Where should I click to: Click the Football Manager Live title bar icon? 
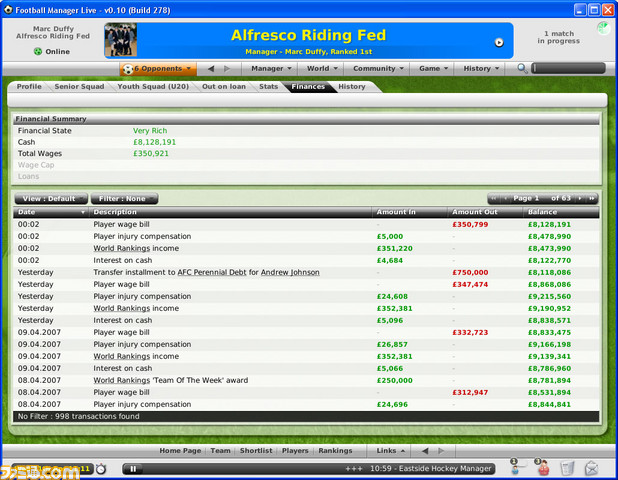(8, 9)
